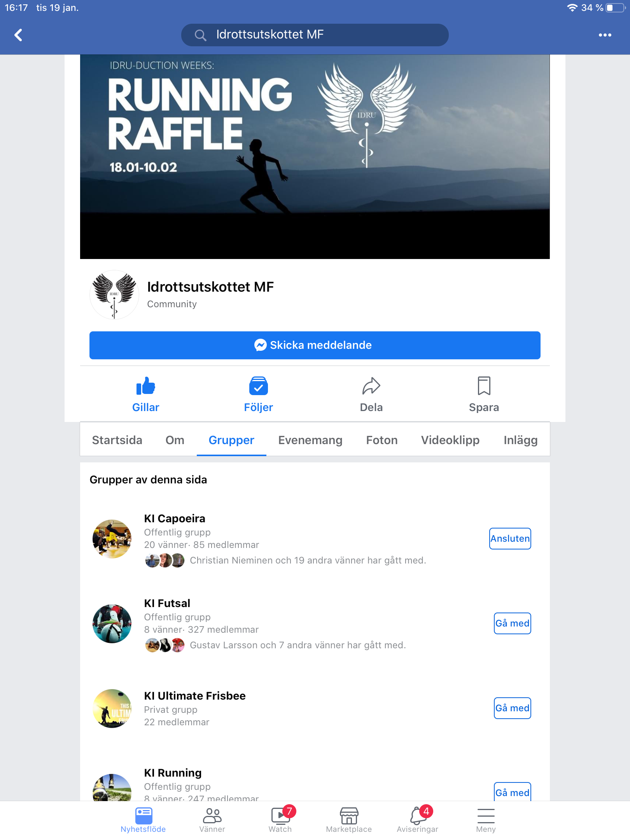The width and height of the screenshot is (630, 840).
Task: Select the Om tab
Action: 175,440
